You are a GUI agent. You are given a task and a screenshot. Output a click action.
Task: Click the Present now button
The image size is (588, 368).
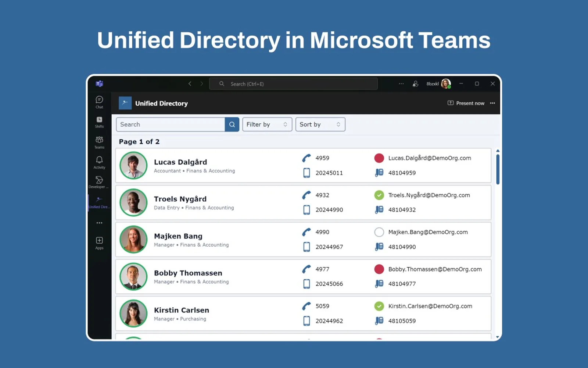point(466,103)
